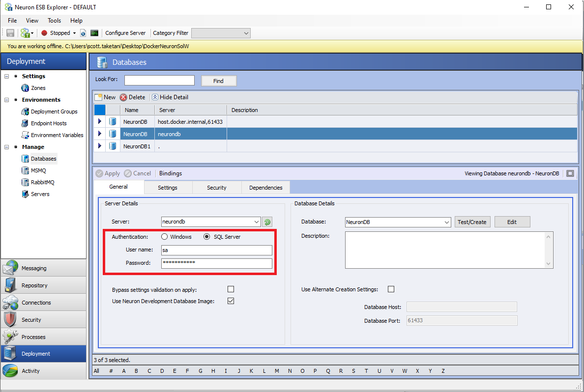Click the Activity globe icon

[x=10, y=371]
